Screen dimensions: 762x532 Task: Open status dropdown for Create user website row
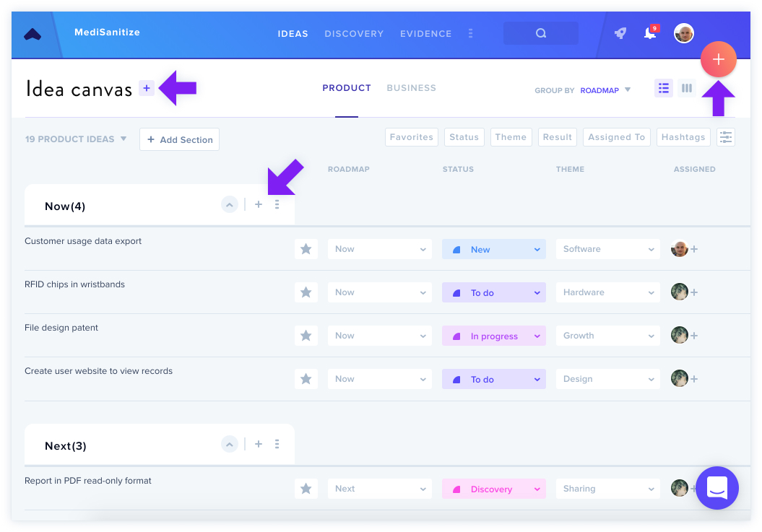(x=494, y=379)
